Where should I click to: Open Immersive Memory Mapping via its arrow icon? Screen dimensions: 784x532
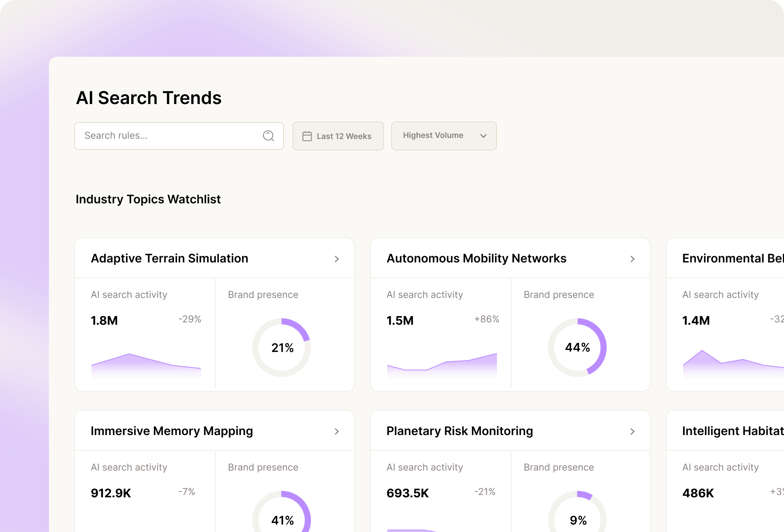point(337,431)
